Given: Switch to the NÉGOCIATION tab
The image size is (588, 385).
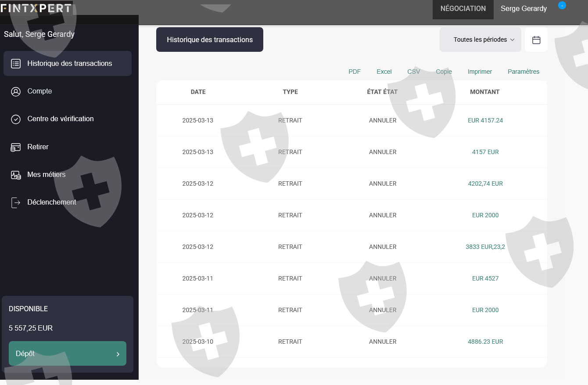Looking at the screenshot, I should coord(463,9).
